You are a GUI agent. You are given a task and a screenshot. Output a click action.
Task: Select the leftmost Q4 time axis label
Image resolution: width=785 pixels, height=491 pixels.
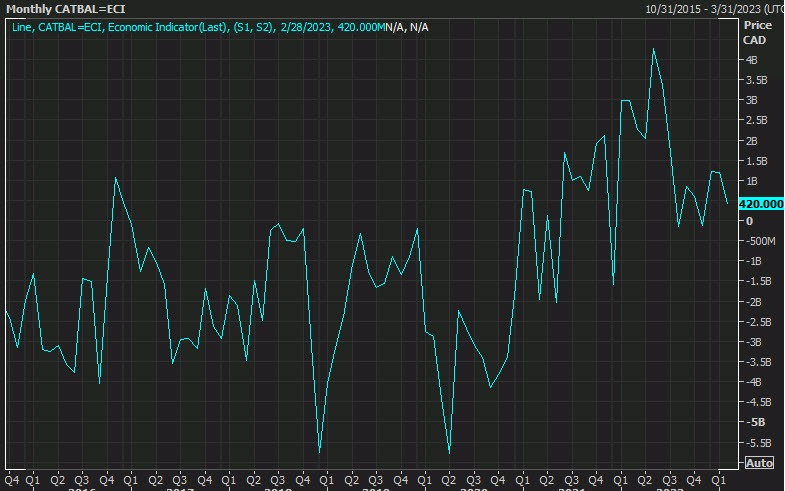pos(11,480)
